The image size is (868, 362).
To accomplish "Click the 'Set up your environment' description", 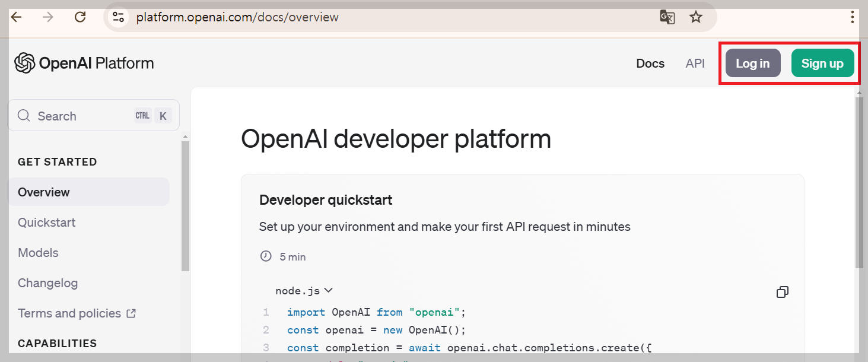I will coord(444,227).
